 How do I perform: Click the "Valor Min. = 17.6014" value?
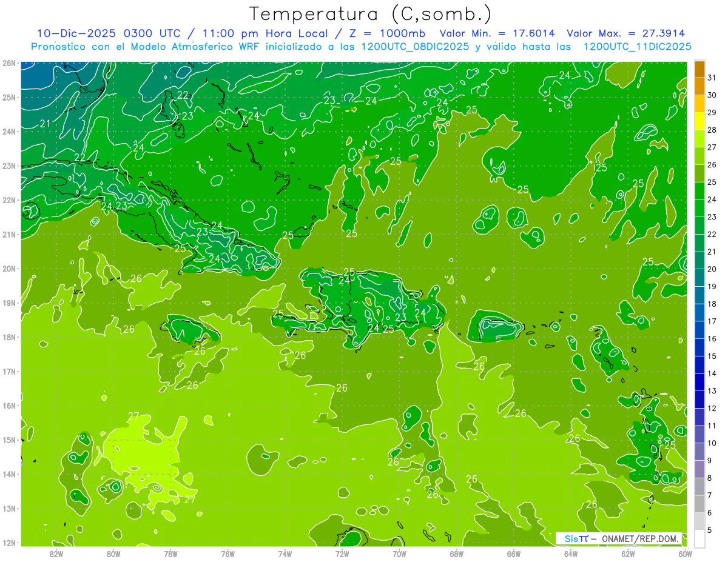pyautogui.click(x=497, y=33)
